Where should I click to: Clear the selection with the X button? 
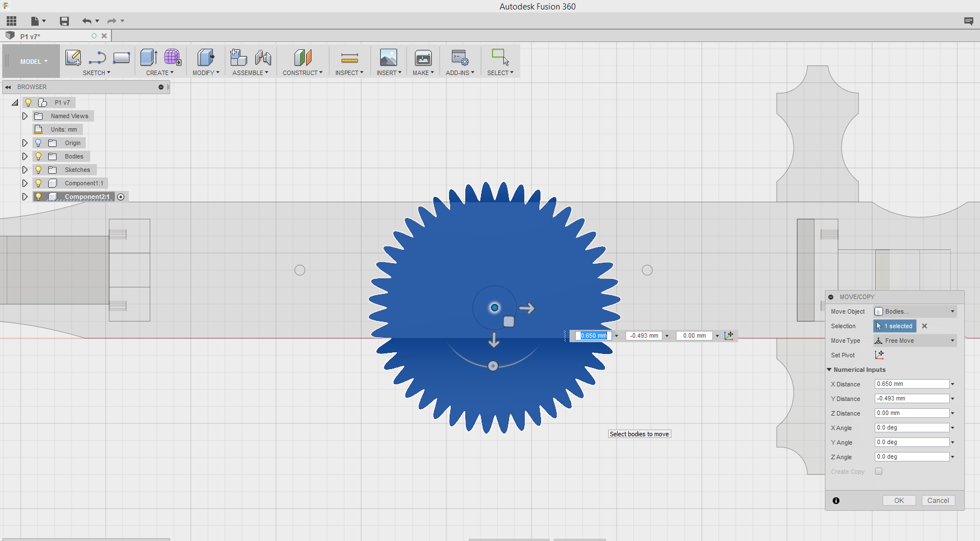tap(925, 326)
